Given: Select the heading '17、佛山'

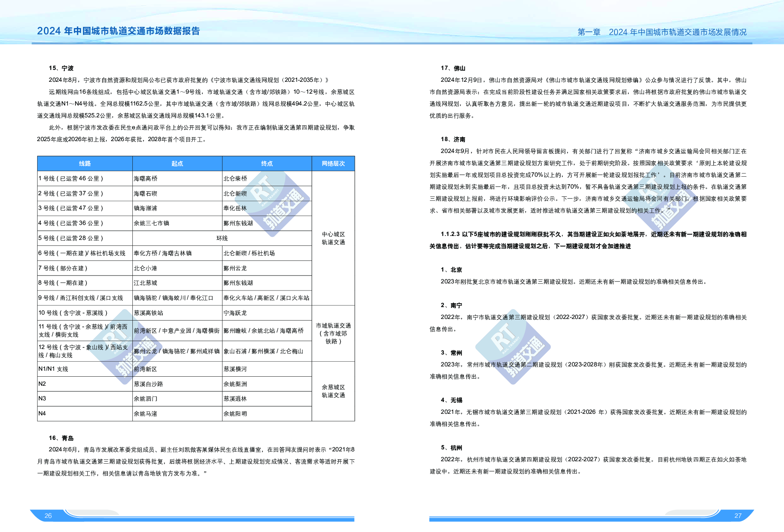Looking at the screenshot, I should coord(453,68).
